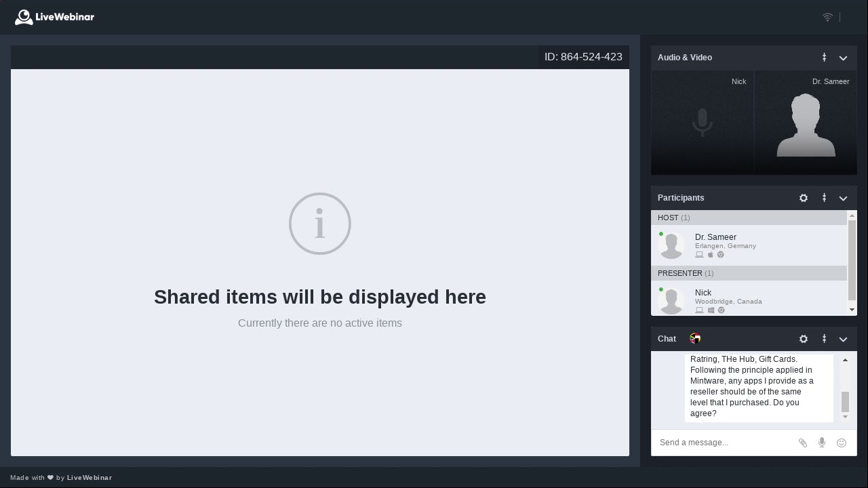Screen dimensions: 868x488
Task: Click the info icon in shared area
Action: tap(320, 224)
